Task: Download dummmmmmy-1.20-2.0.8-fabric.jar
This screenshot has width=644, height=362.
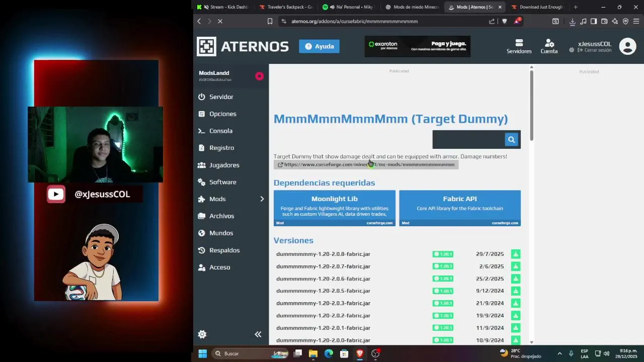Action: 515,254
